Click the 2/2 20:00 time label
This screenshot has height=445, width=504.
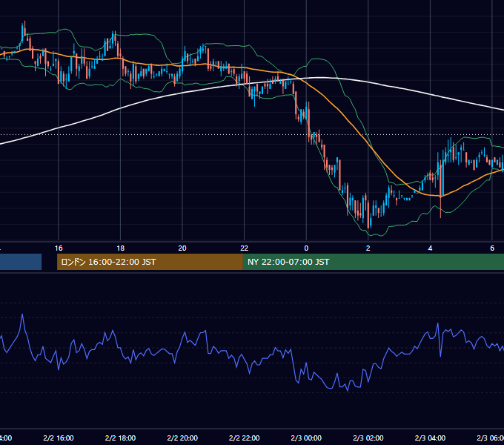182,438
